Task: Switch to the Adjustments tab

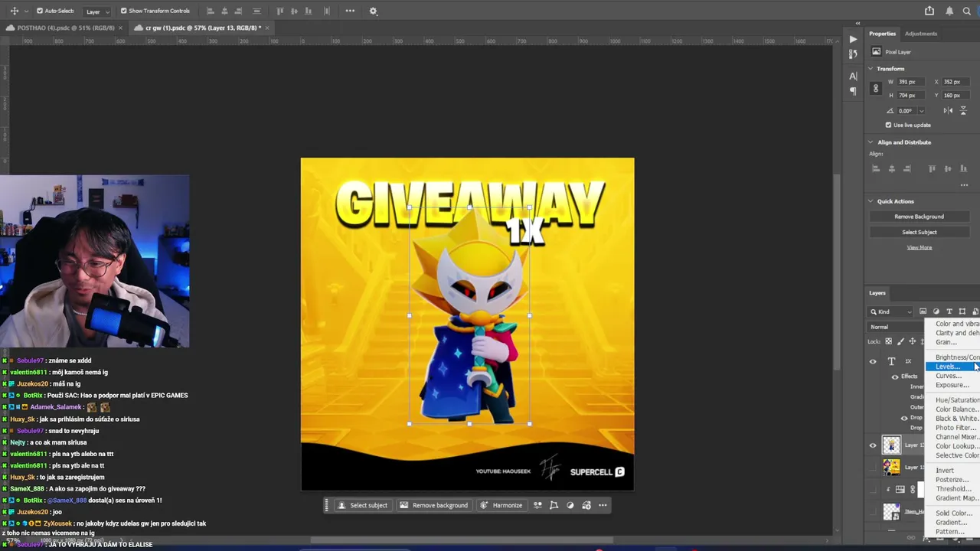Action: point(920,34)
